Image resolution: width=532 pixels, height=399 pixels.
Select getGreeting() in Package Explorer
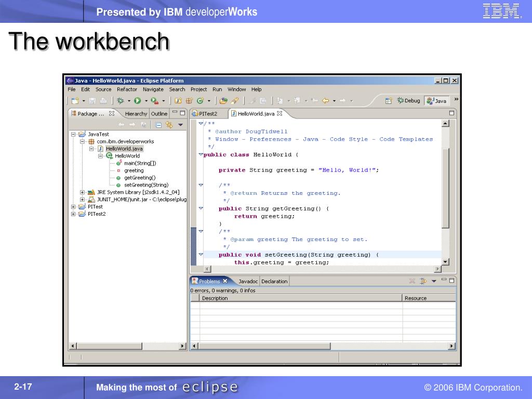tap(140, 178)
